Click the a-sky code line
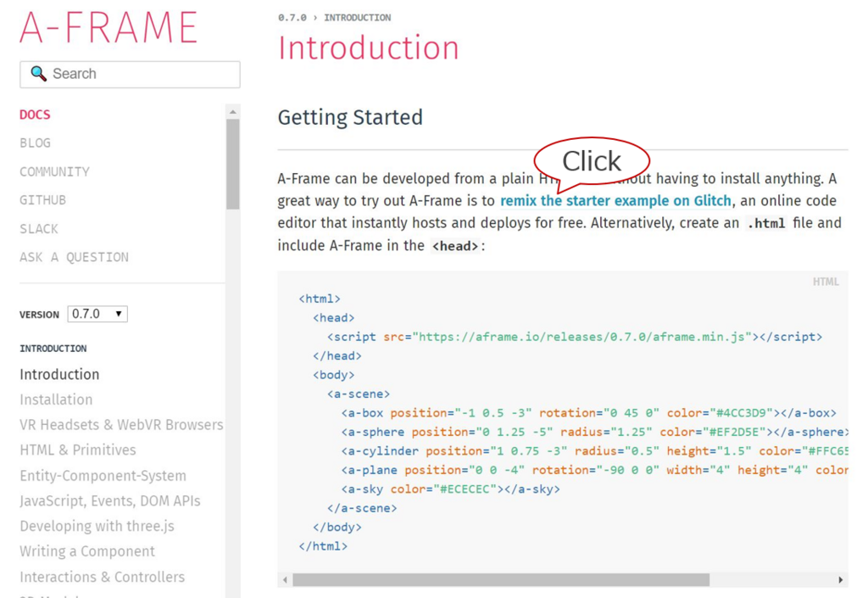 [x=451, y=489]
